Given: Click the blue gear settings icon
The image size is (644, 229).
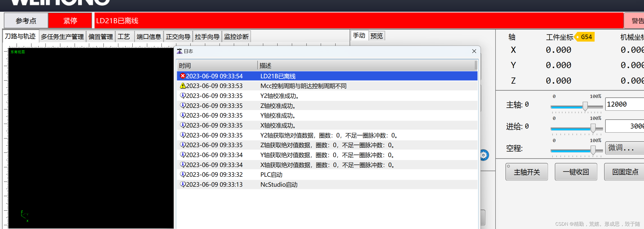Looking at the screenshot, I should tap(484, 155).
